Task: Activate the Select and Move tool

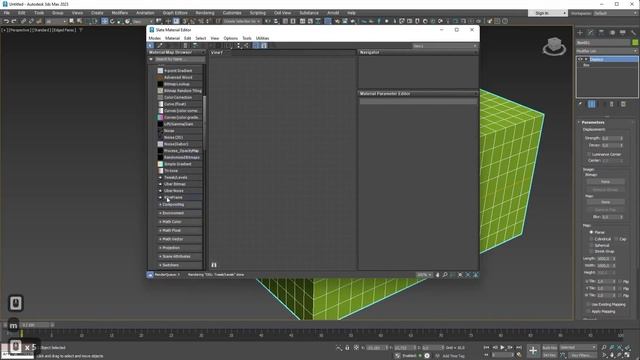Action: pyautogui.click(x=104, y=21)
